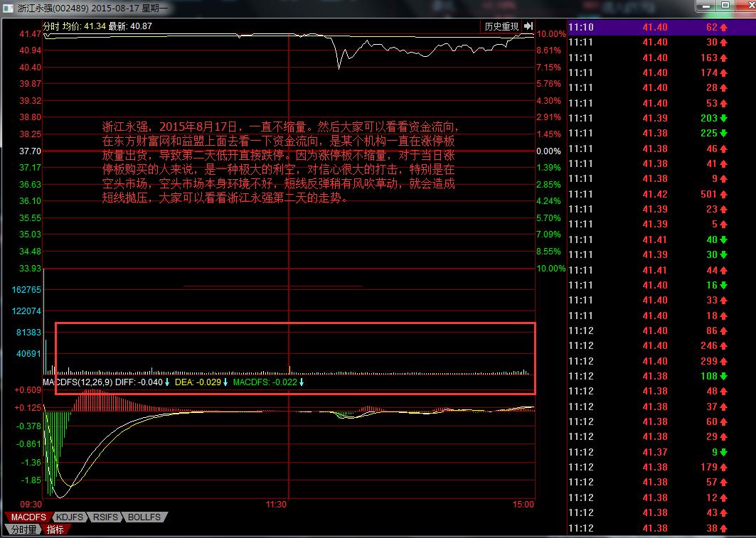Maximize the stock chart window

(724, 6)
